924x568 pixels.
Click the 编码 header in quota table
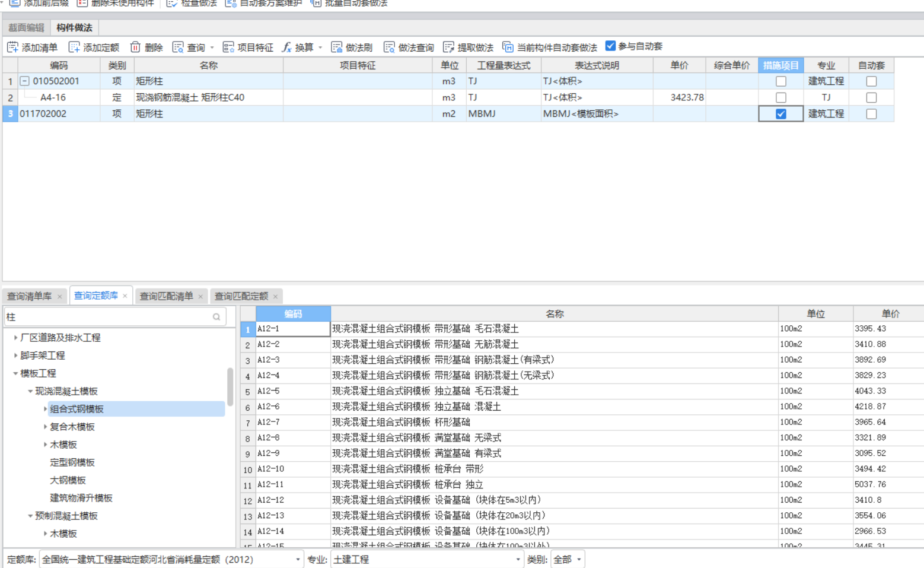pos(293,314)
